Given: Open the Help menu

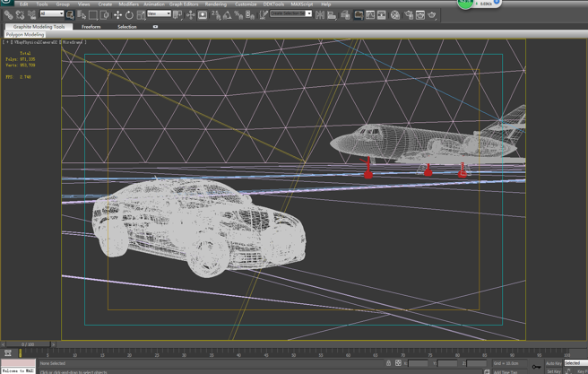Looking at the screenshot, I should click(x=326, y=4).
